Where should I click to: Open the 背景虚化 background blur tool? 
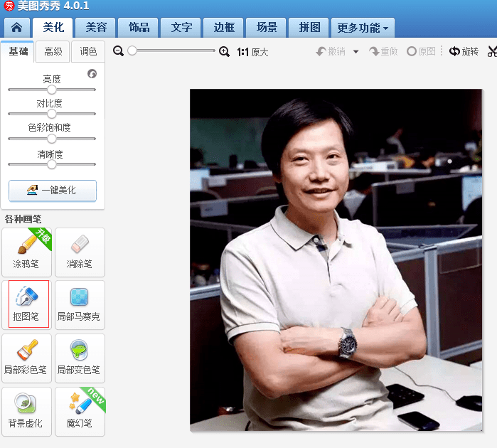[26, 411]
